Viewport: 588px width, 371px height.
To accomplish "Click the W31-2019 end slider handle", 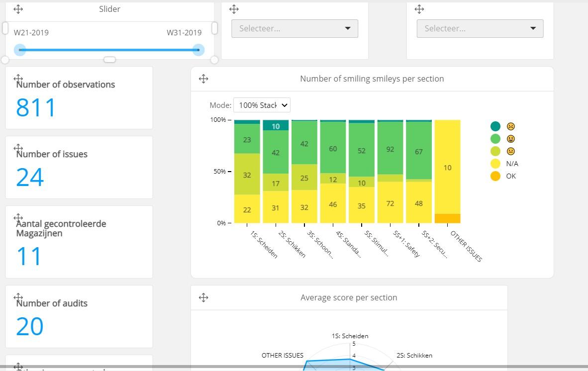I will [x=198, y=50].
